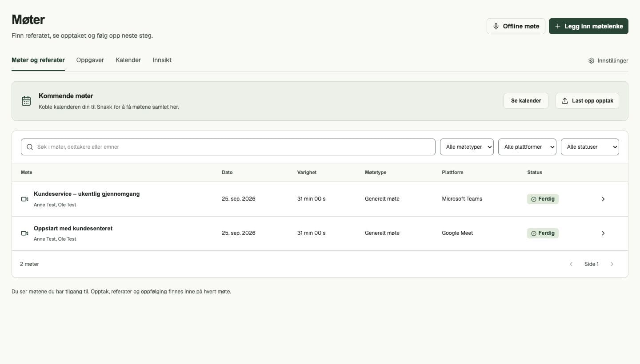
Task: Click the Møtetype column header
Action: (376, 172)
